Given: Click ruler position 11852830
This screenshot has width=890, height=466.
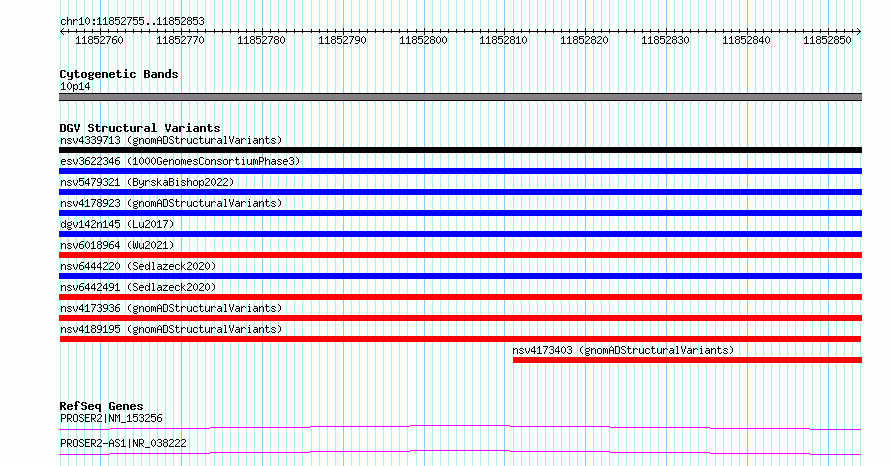Looking at the screenshot, I should click(665, 40).
